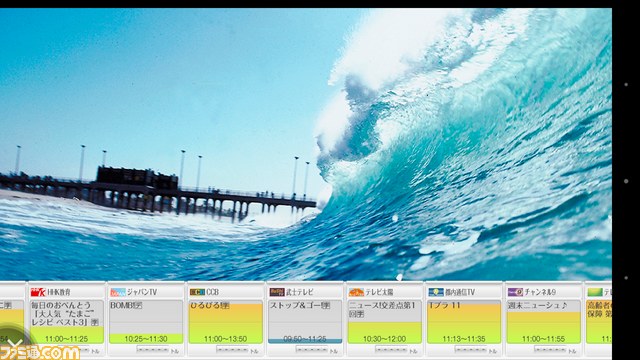Choose the Tプラ 11 program card
640x360 pixels.
pos(464,322)
